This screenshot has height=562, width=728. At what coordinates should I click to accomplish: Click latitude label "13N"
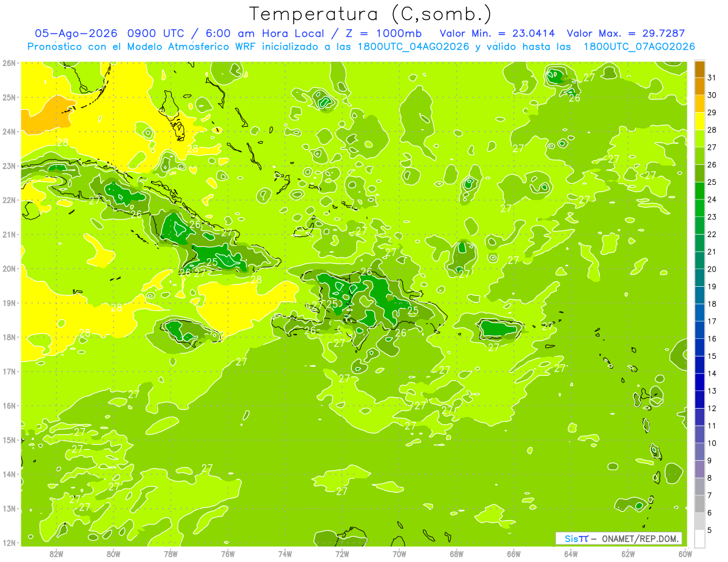coord(9,508)
